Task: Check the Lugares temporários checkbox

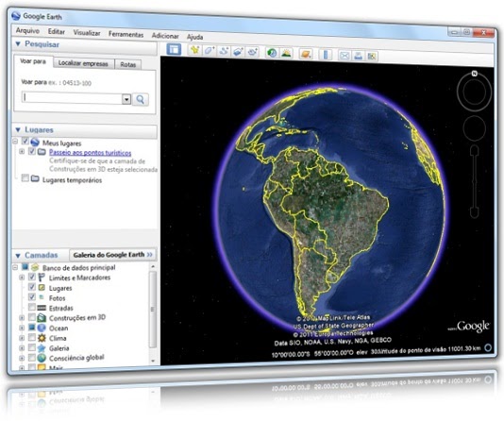Action: pos(25,177)
